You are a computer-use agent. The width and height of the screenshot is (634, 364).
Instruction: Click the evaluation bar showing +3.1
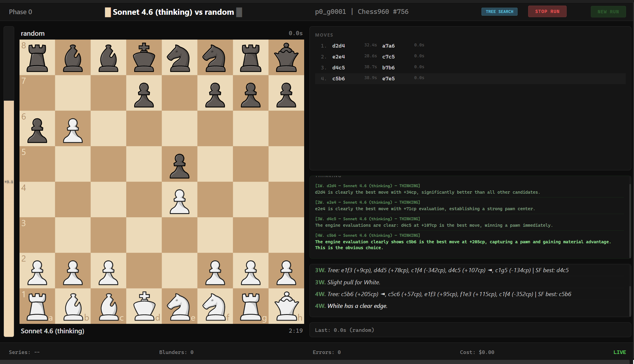coord(9,182)
